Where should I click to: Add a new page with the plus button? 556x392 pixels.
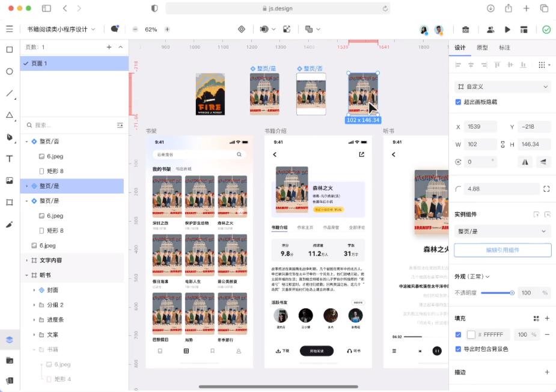108,46
